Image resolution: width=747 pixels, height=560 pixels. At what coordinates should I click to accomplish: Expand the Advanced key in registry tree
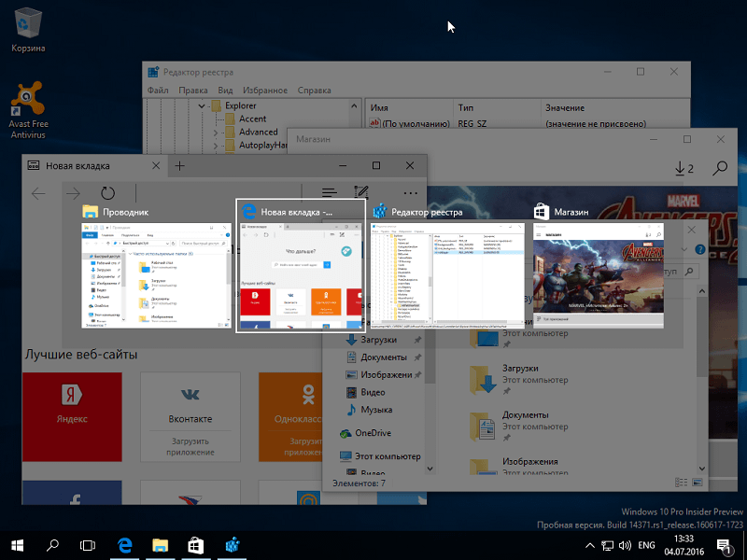[216, 133]
